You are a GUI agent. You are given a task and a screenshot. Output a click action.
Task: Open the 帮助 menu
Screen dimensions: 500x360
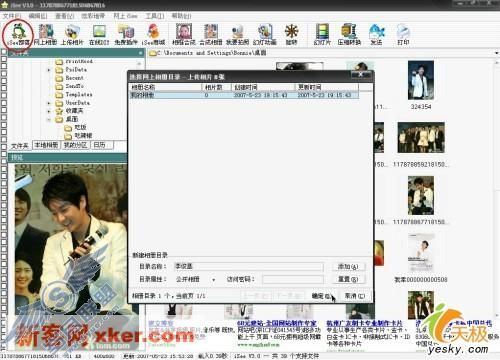coord(181,16)
